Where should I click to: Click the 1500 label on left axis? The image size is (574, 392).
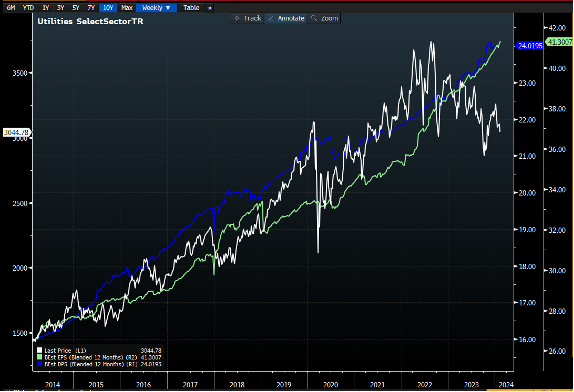click(20, 333)
